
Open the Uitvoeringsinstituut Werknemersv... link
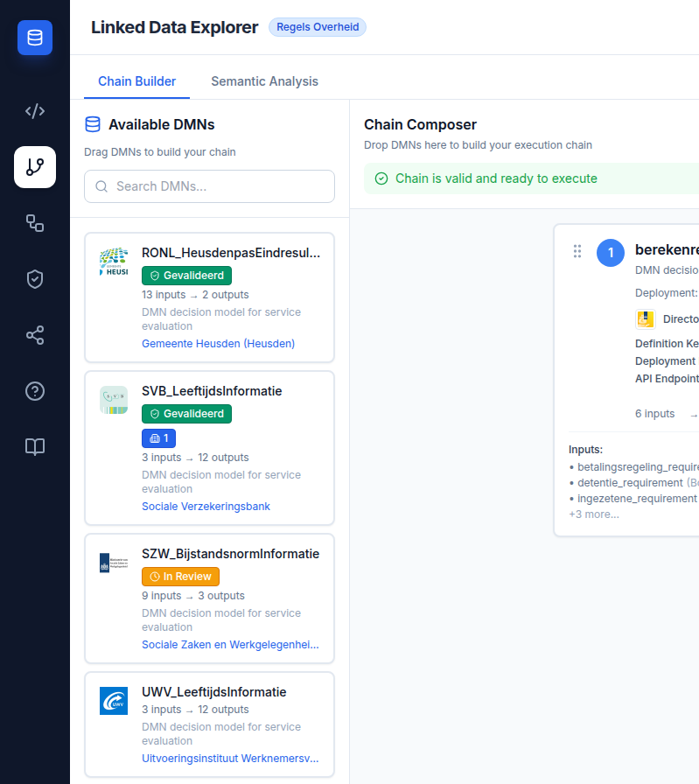(x=230, y=759)
